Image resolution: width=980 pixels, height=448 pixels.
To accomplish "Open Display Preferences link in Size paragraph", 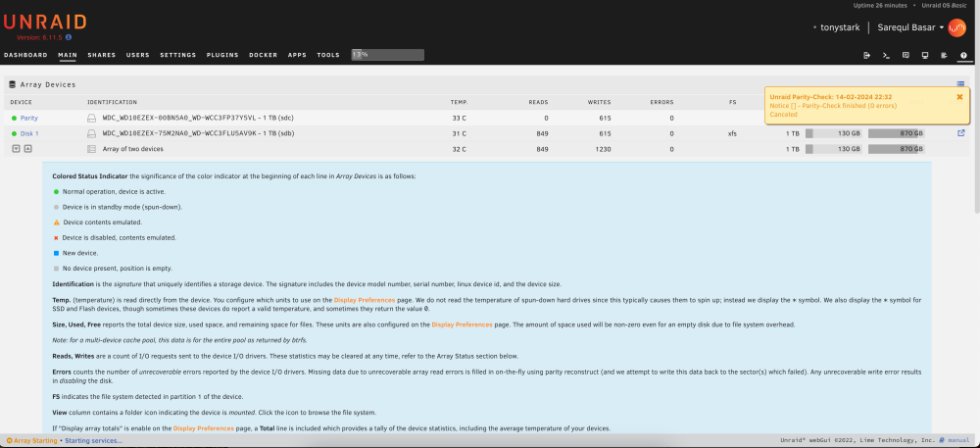I will [x=462, y=324].
